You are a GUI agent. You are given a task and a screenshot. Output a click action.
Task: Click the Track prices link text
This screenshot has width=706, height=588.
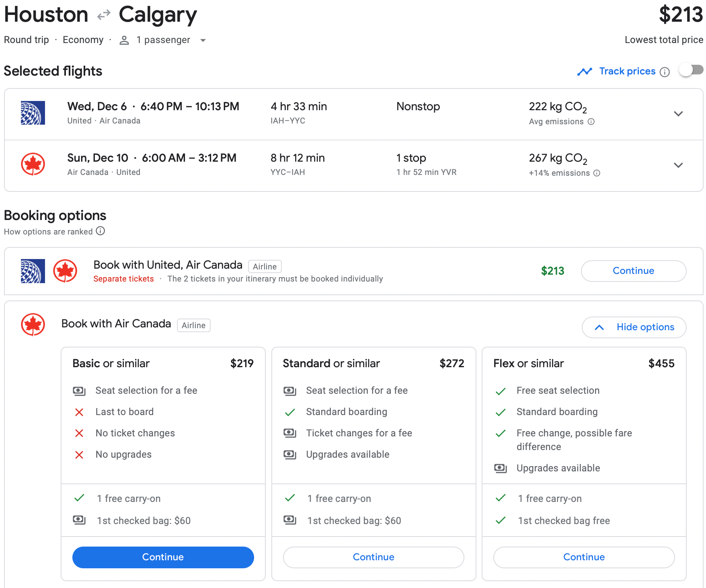pos(627,71)
